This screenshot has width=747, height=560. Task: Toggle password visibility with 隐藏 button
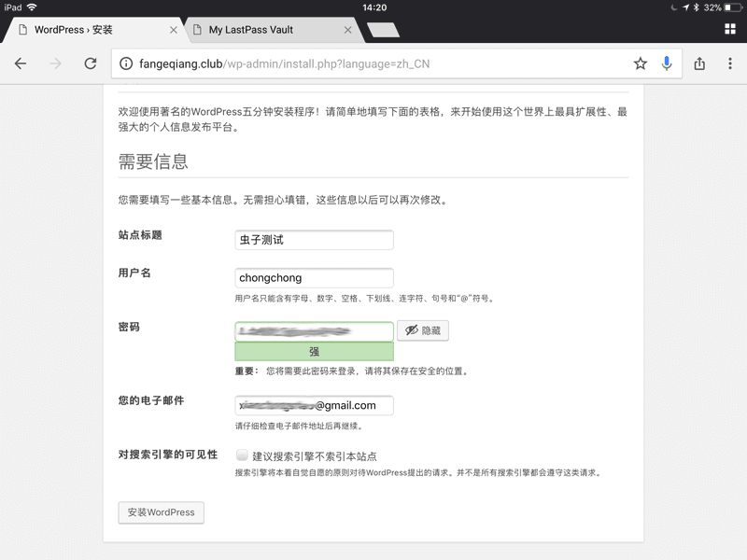click(422, 330)
